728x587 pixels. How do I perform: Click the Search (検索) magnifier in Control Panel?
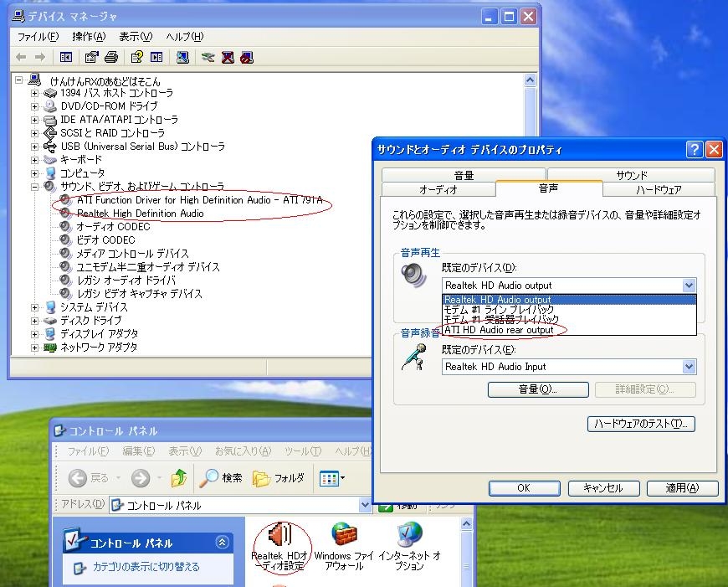tap(221, 478)
